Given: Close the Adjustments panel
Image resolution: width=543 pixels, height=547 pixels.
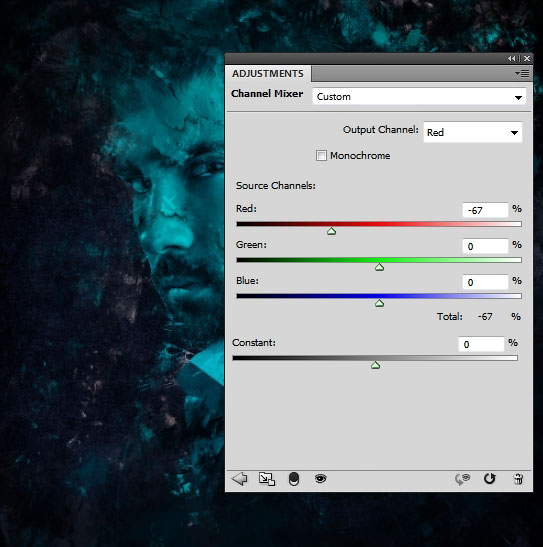Looking at the screenshot, I should (x=527, y=59).
